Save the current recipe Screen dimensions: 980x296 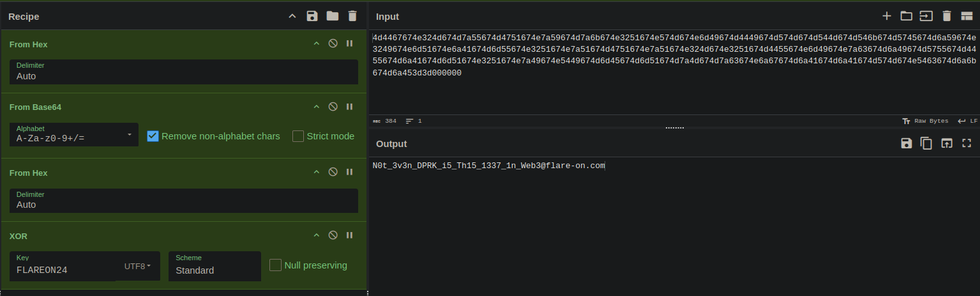tap(312, 16)
